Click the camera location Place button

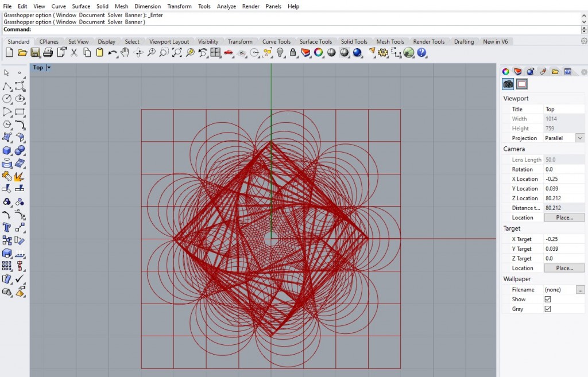click(x=564, y=218)
